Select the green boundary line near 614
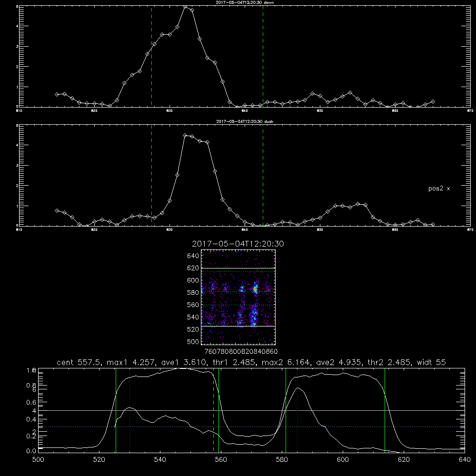The height and width of the screenshot is (476, 476). (x=385, y=410)
